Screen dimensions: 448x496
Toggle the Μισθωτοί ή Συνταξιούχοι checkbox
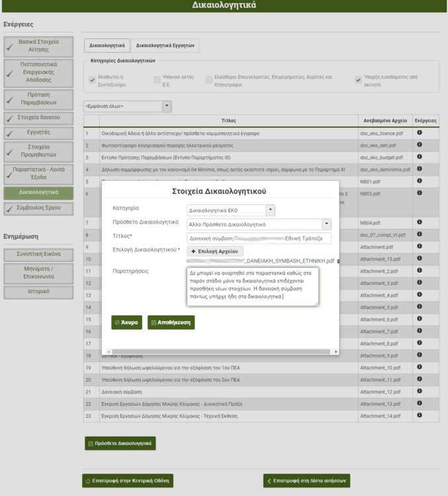click(93, 80)
